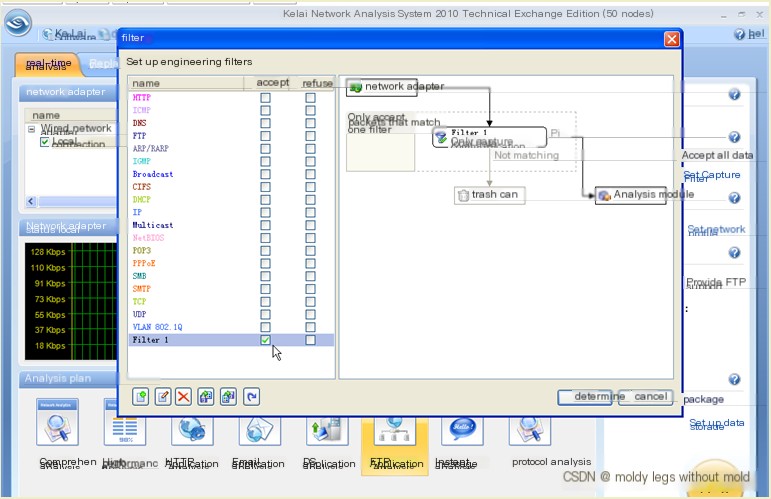Viewport: 771px width, 499px height.
Task: Click help question mark beside Accept all data
Action: click(734, 137)
